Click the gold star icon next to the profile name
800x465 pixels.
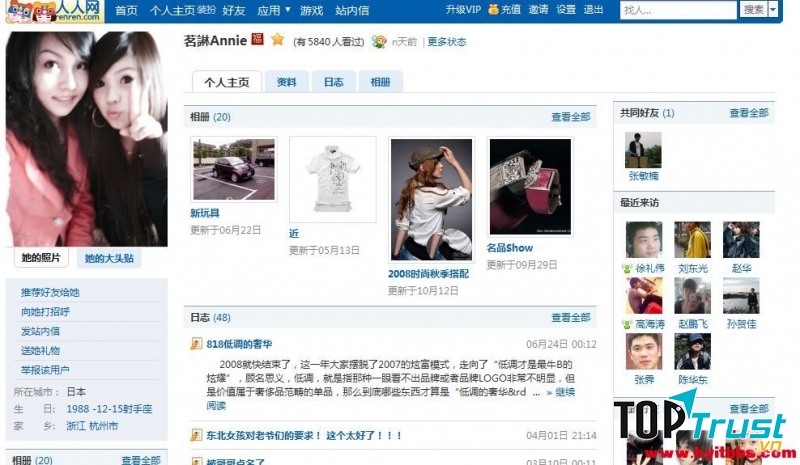(x=277, y=40)
